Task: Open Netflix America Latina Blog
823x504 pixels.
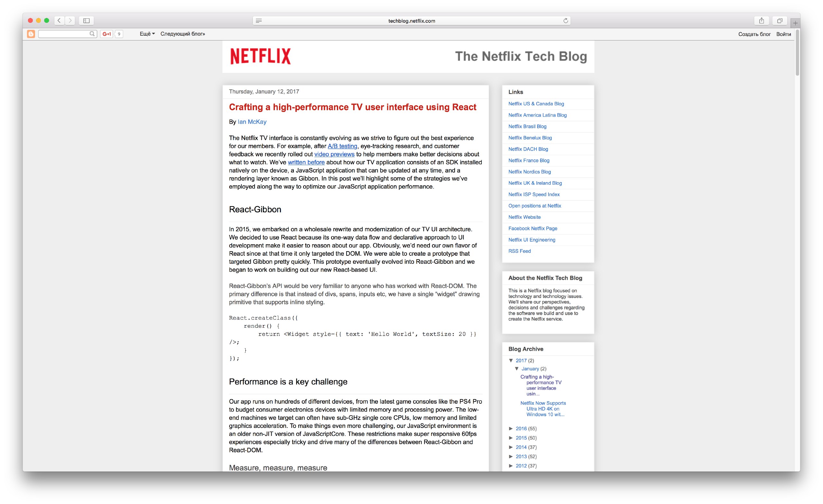Action: click(x=538, y=115)
